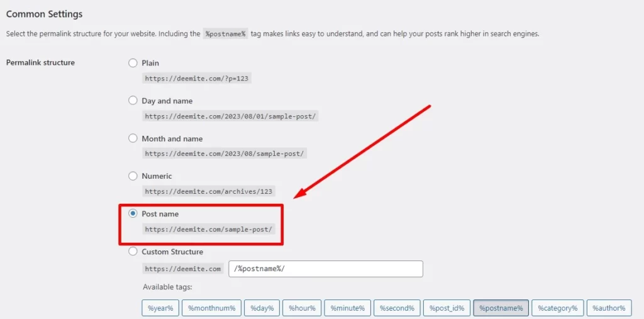644x319 pixels.
Task: Choose the Custom Structure radio option
Action: [133, 251]
